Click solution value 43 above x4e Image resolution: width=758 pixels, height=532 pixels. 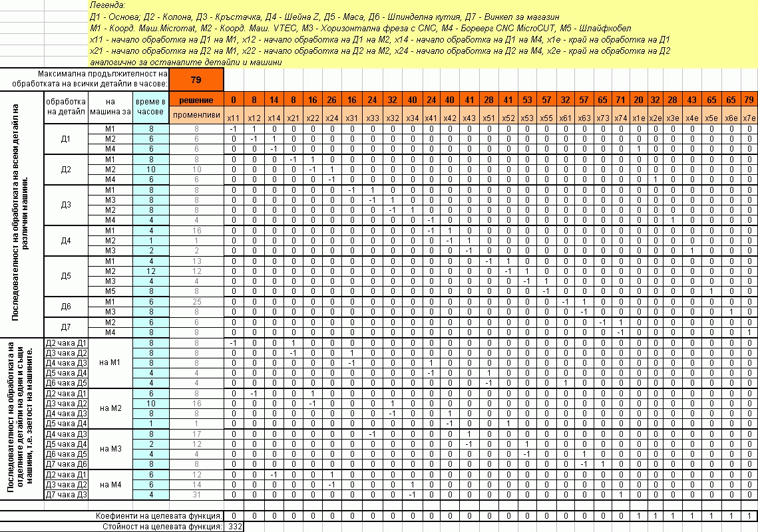coord(691,100)
